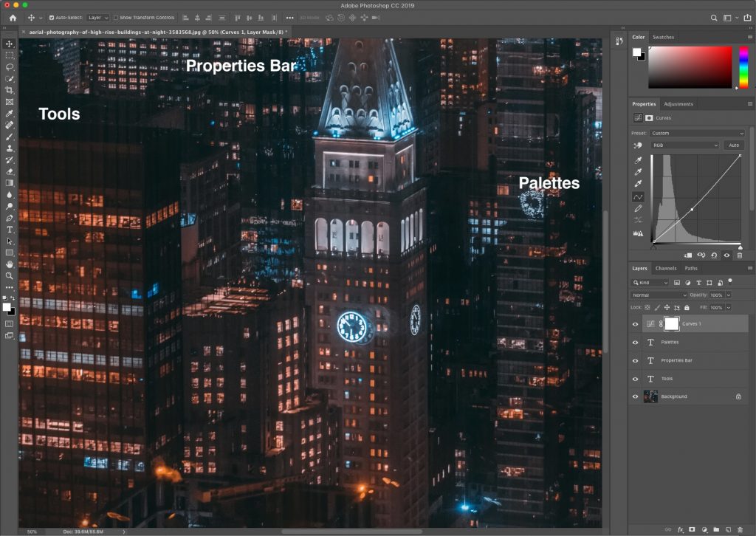
Task: Select the Horizontal Type tool
Action: click(9, 230)
